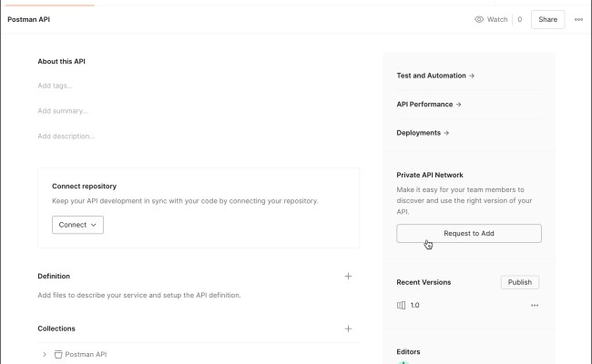
Task: Open the header more options ellipsis
Action: click(x=578, y=19)
